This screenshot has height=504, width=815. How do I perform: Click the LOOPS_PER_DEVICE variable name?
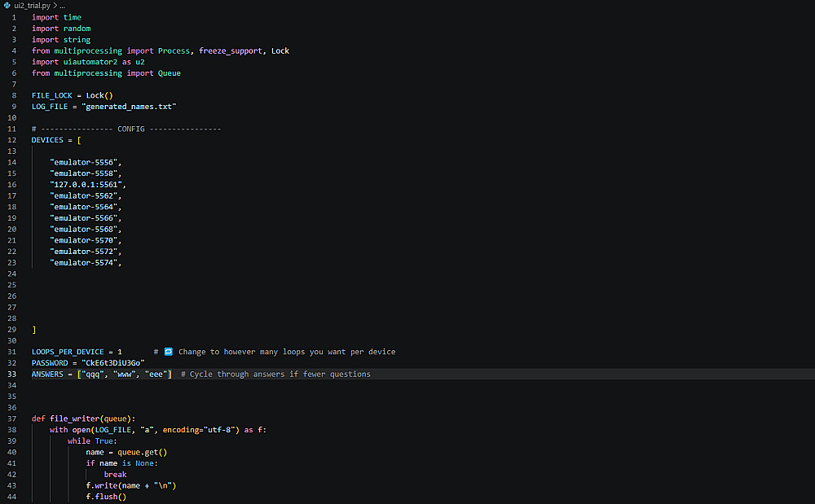(x=68, y=352)
